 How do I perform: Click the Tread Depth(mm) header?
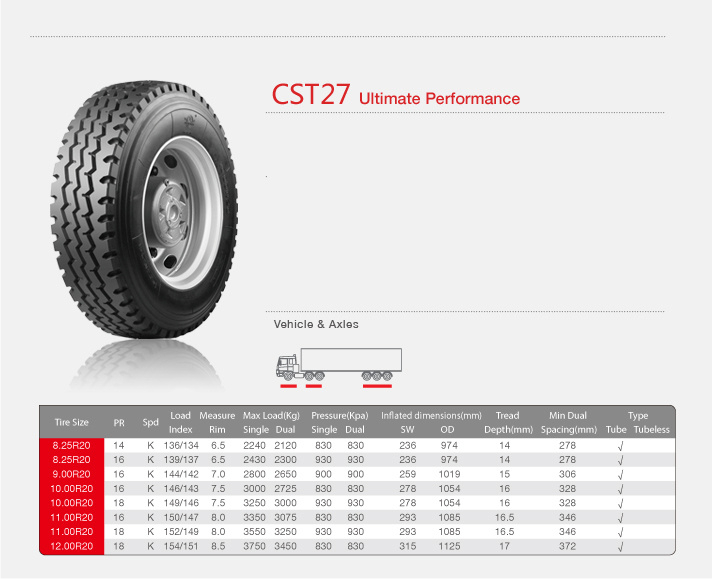click(x=508, y=422)
